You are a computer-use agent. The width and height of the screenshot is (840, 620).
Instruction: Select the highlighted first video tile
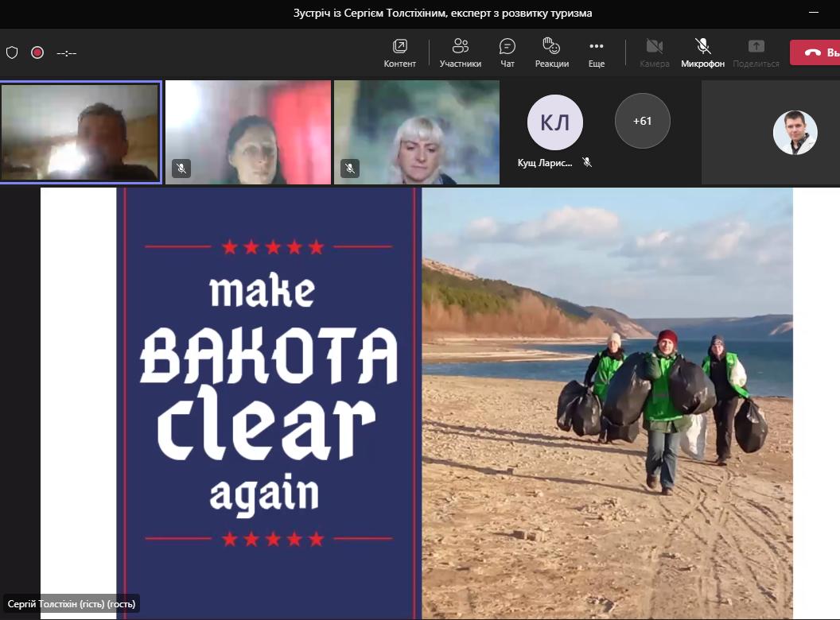pyautogui.click(x=80, y=132)
